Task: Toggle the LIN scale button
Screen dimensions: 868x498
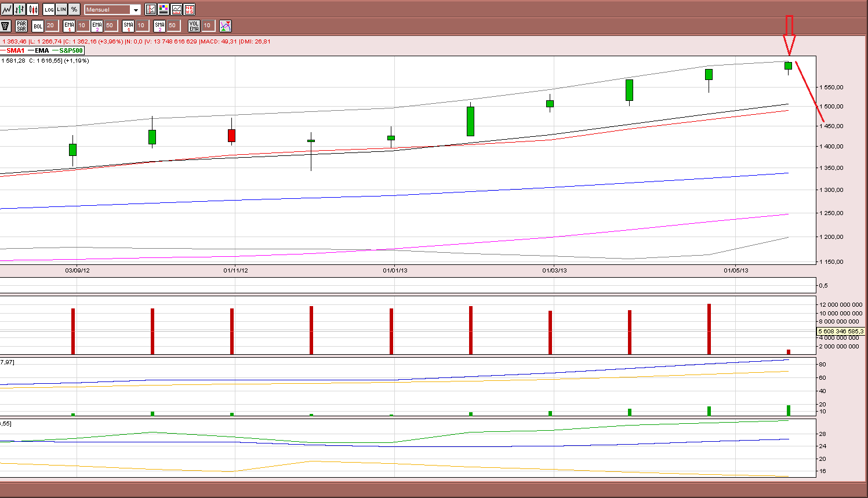Action: pyautogui.click(x=61, y=9)
